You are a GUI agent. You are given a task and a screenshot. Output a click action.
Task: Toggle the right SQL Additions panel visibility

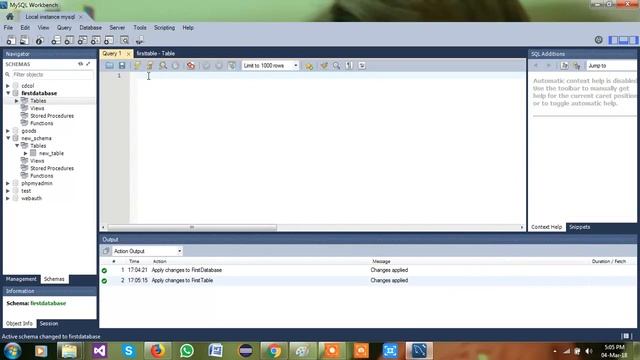633,40
